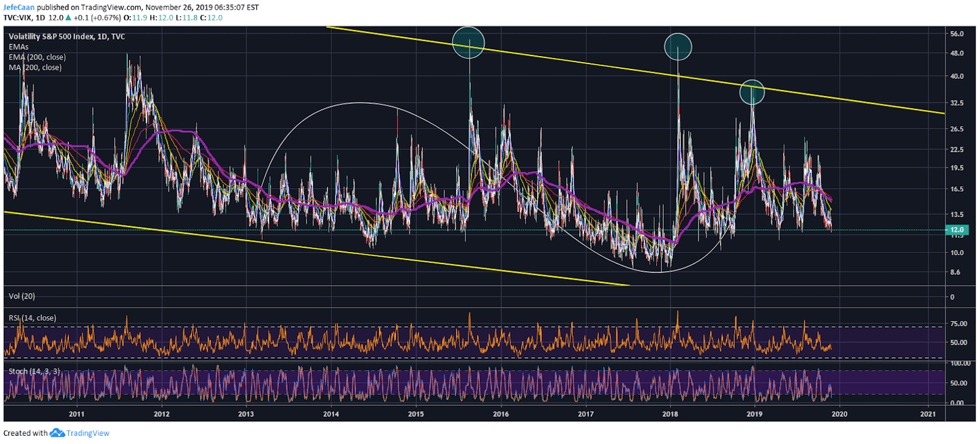Click the Stoch (14, 3, 3) pane label
The width and height of the screenshot is (980, 444).
click(x=34, y=371)
